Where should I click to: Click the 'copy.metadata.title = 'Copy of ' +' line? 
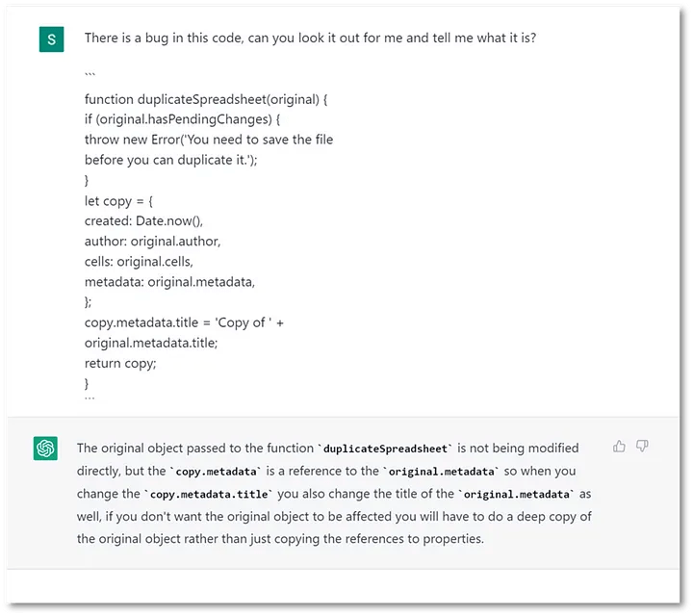point(184,322)
